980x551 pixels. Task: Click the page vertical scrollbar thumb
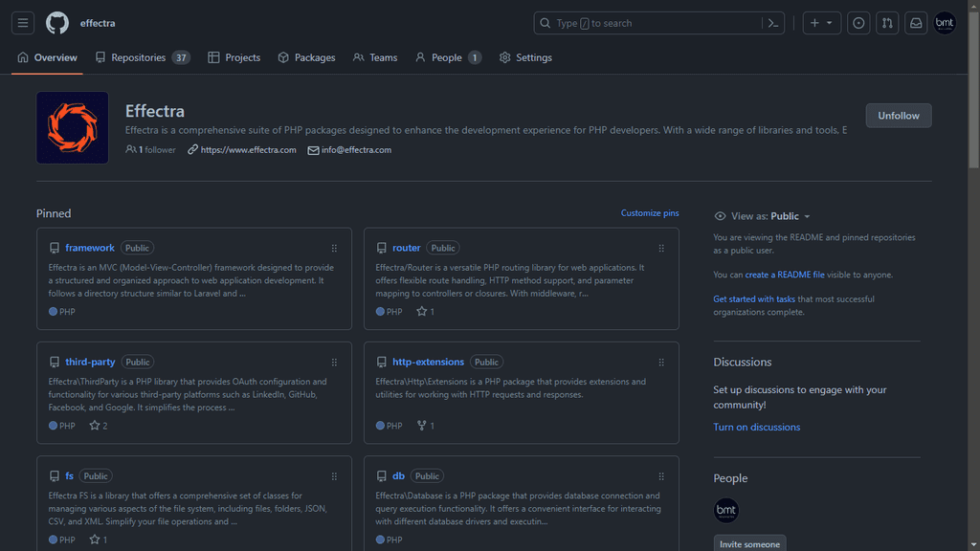click(973, 90)
